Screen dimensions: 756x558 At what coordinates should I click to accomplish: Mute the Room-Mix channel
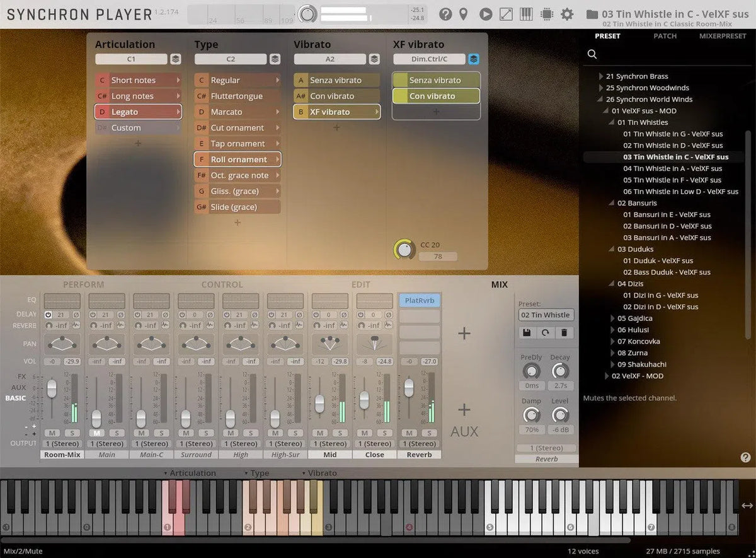point(53,433)
